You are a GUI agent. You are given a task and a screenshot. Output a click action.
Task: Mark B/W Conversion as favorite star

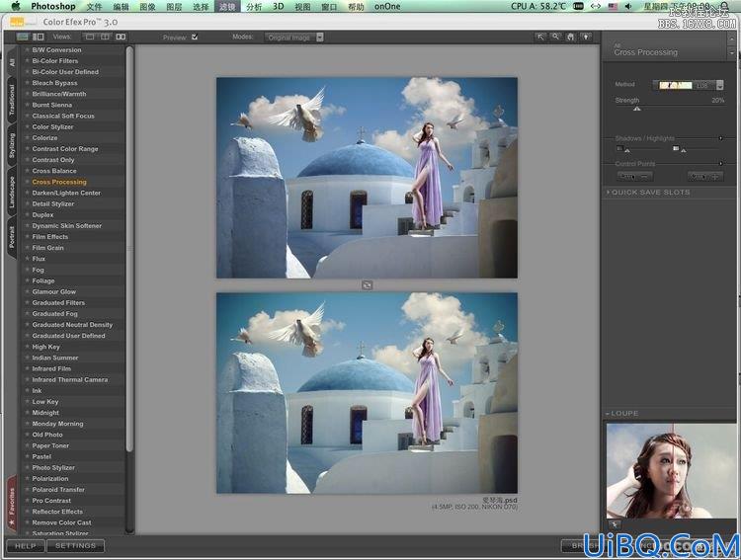27,49
